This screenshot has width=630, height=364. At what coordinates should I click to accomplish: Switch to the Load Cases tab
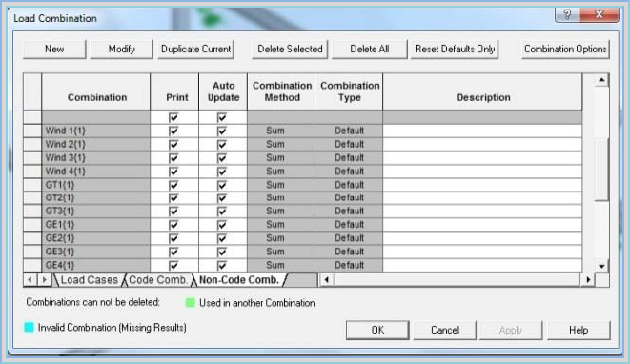tap(89, 280)
